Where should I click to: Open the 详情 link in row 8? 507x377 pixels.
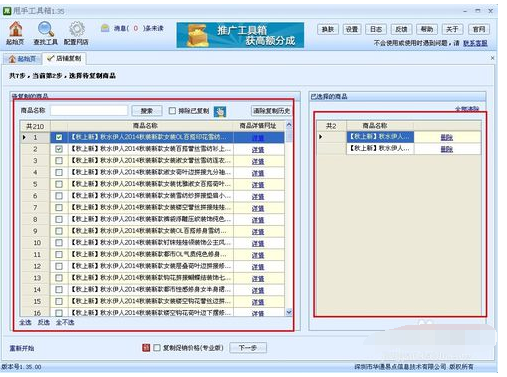[258, 220]
